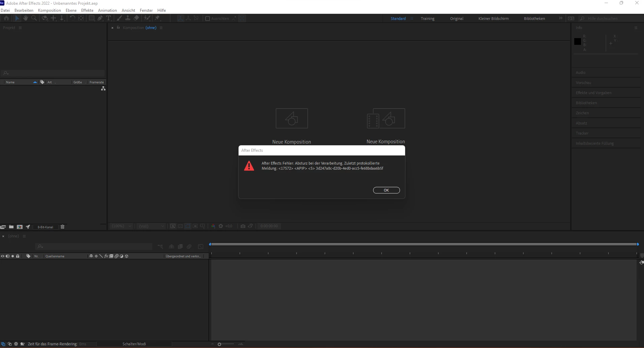Screen dimensions: 644x348
Task: Select the Pan Behind anchor point tool
Action: (81, 18)
